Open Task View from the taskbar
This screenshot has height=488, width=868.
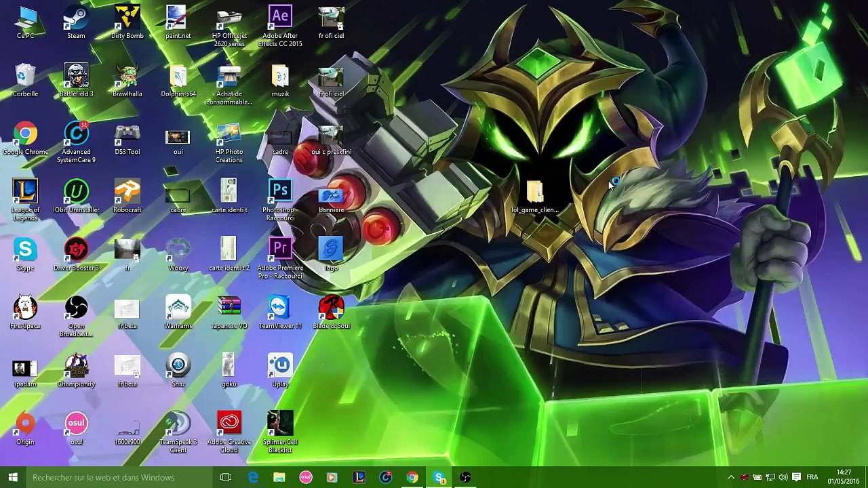(x=226, y=477)
